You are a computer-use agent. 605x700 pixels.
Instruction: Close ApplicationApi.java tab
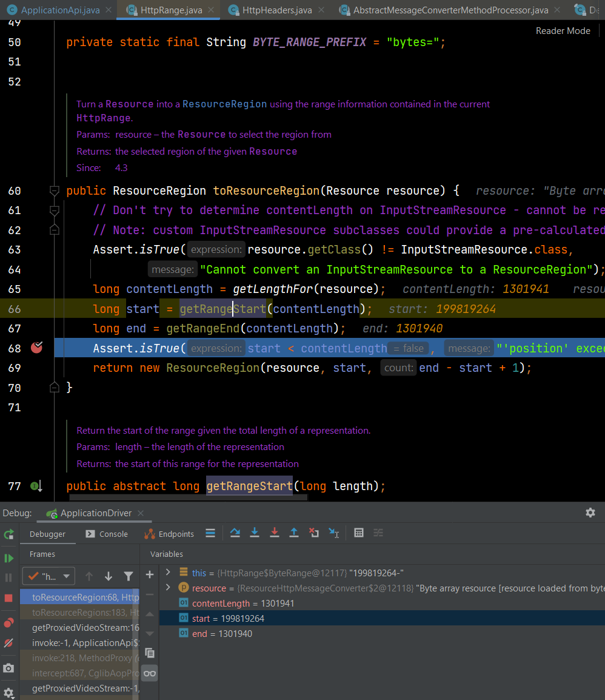[109, 10]
